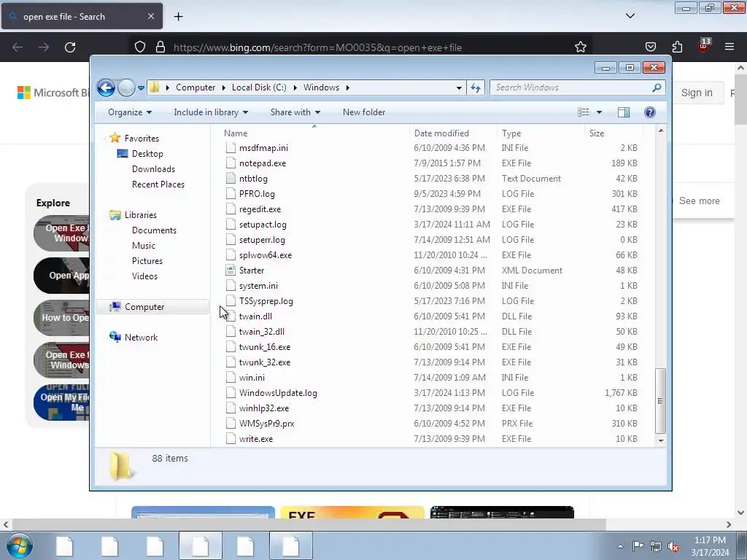Click the file list scroll-down arrow
Image resolution: width=747 pixels, height=560 pixels.
(661, 440)
